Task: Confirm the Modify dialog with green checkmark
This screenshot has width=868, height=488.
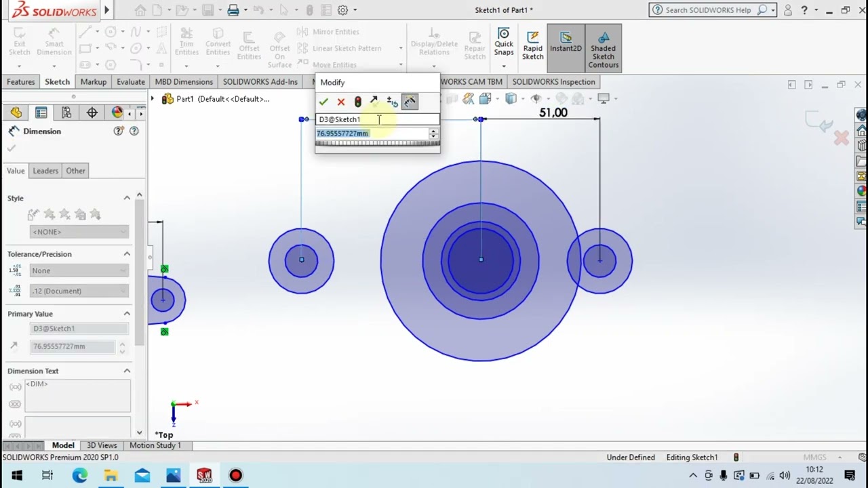Action: [x=323, y=102]
